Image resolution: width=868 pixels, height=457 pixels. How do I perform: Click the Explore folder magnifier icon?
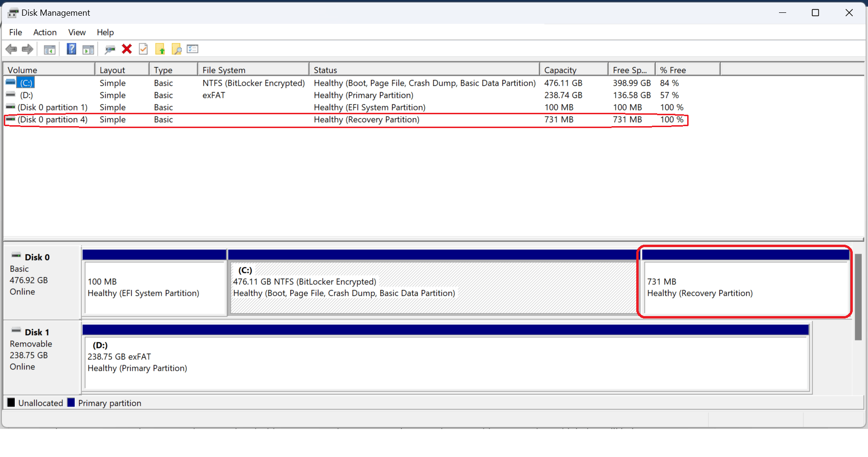[x=177, y=49]
